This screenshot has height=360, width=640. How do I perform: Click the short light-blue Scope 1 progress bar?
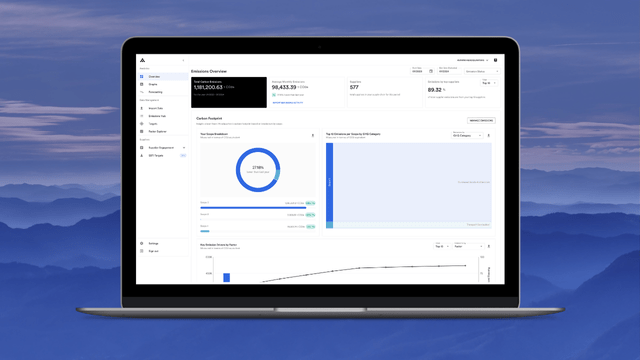coord(204,231)
